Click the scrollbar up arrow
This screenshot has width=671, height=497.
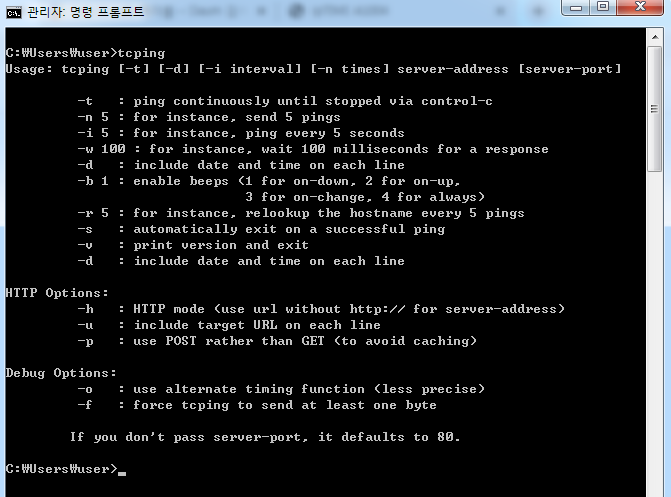click(x=658, y=38)
